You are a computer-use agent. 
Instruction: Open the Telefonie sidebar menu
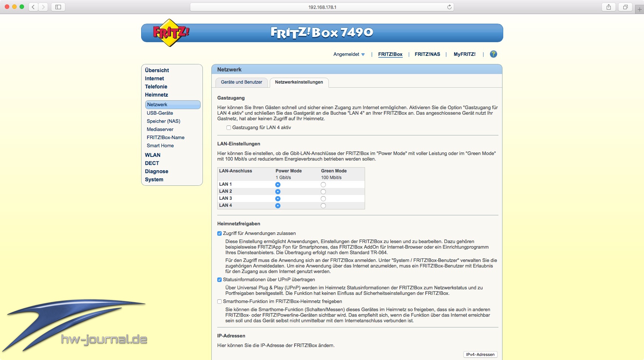tap(156, 87)
